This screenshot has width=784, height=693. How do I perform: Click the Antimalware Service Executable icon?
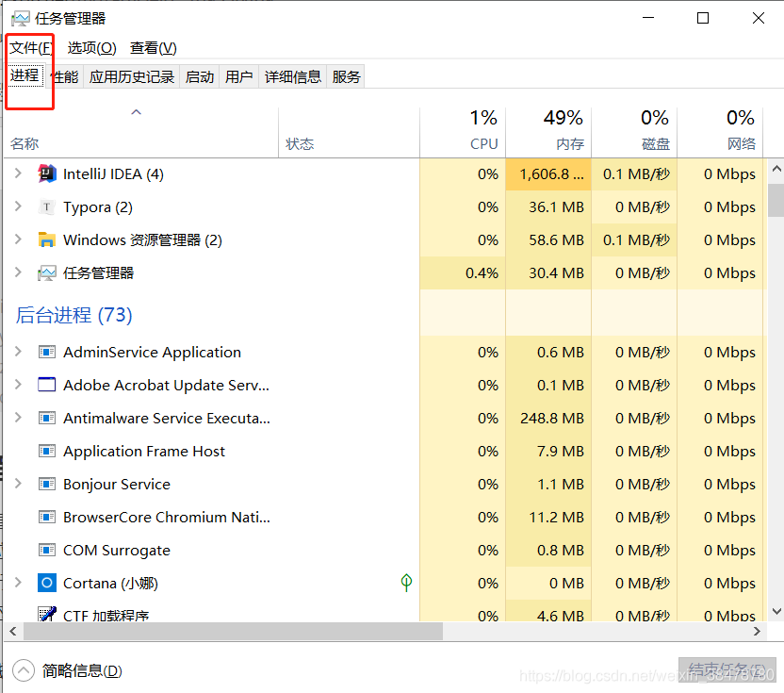(46, 418)
